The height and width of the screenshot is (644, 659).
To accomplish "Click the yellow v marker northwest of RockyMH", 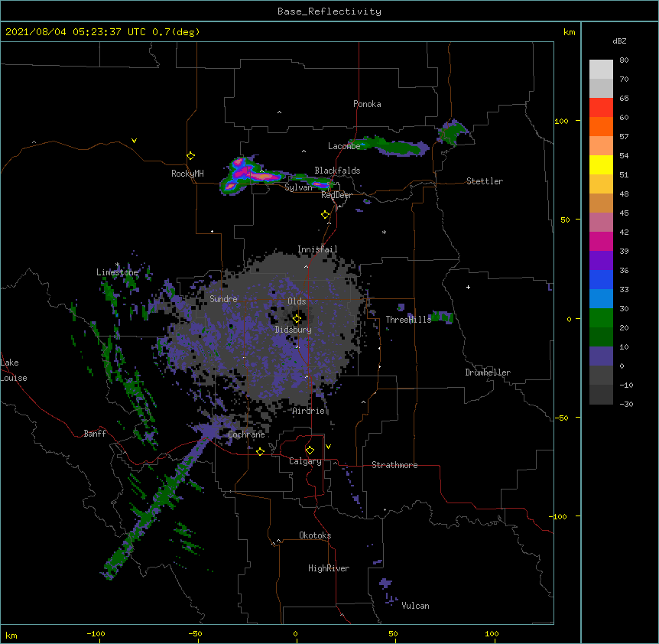I will (134, 141).
